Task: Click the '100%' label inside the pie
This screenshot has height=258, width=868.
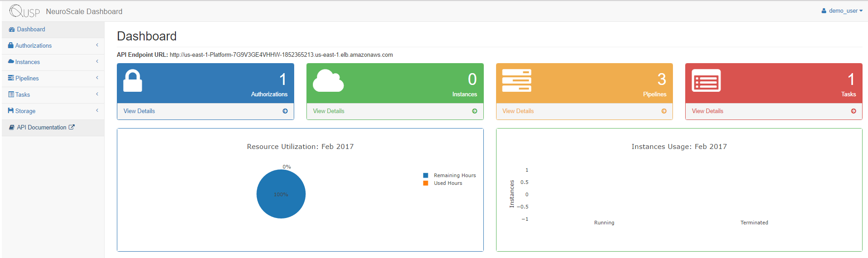Action: [281, 194]
